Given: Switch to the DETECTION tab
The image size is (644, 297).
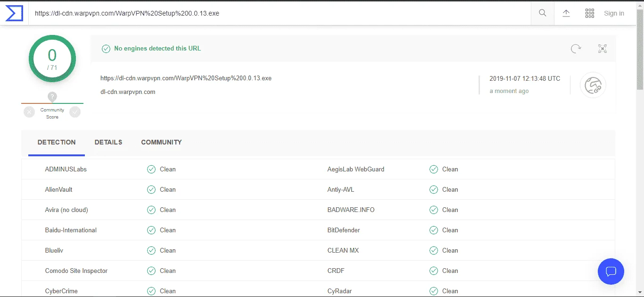Looking at the screenshot, I should pyautogui.click(x=57, y=142).
